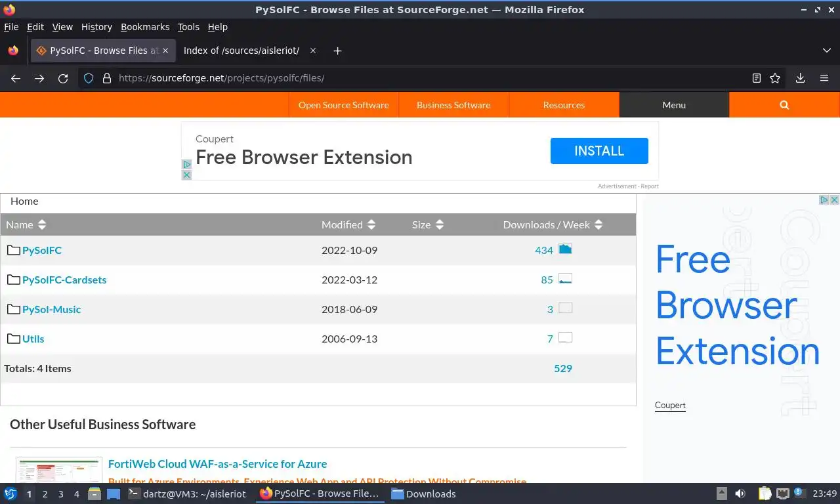This screenshot has width=840, height=504.
Task: Select the PySolFC - Browse Files tab
Action: point(102,51)
